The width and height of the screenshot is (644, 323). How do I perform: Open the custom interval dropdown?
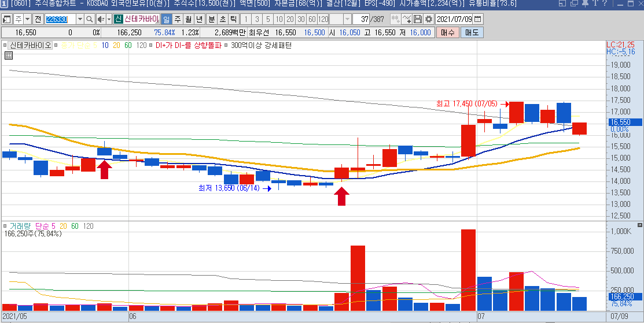tap(347, 19)
